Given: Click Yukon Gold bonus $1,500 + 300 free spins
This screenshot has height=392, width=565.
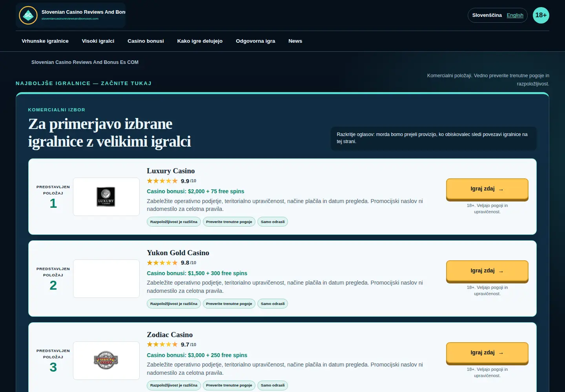Looking at the screenshot, I should [x=197, y=273].
